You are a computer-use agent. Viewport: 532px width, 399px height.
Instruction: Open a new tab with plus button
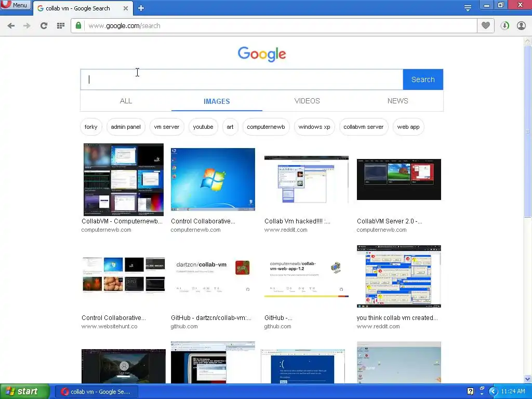tap(141, 8)
